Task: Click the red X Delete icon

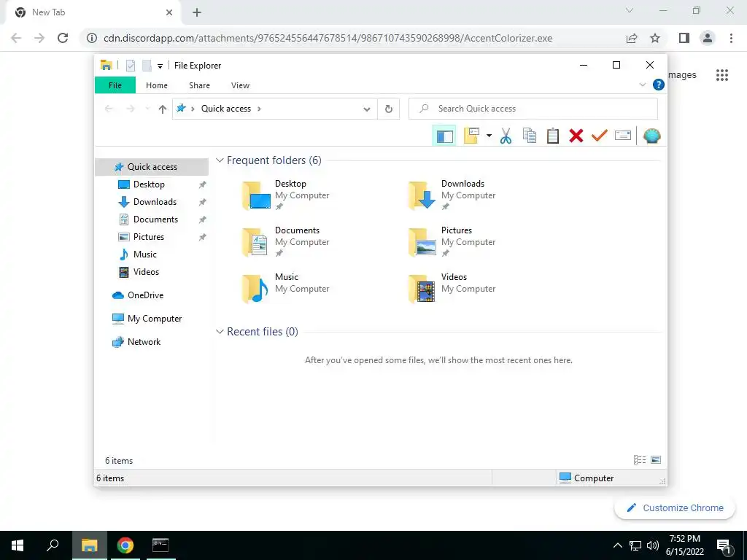Action: (x=576, y=136)
